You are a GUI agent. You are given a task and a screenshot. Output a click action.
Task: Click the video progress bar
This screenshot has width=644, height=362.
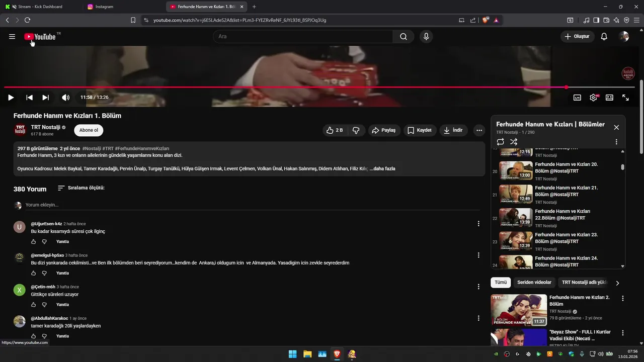319,87
